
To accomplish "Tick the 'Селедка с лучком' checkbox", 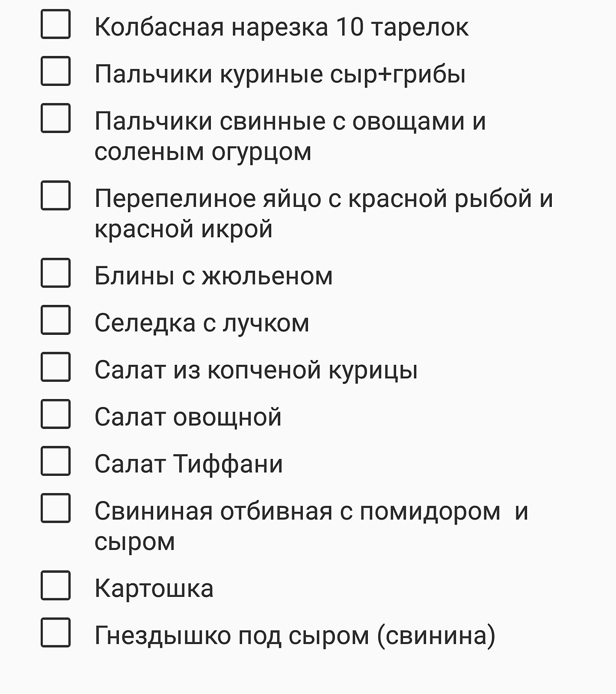I will coord(56,320).
